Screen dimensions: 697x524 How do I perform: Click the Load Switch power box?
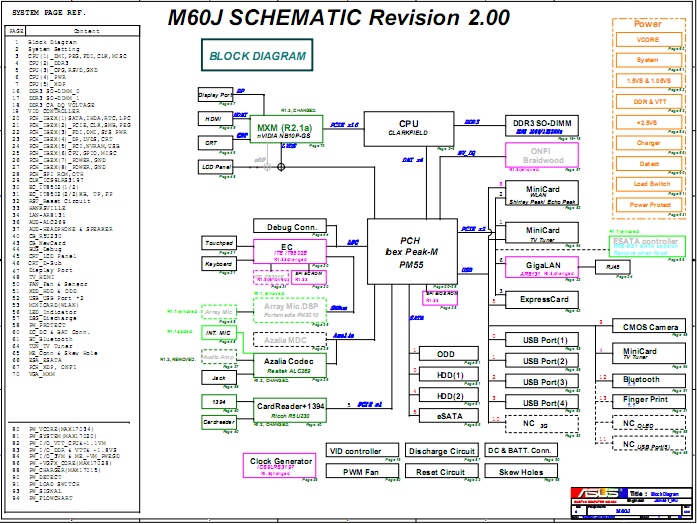point(649,184)
